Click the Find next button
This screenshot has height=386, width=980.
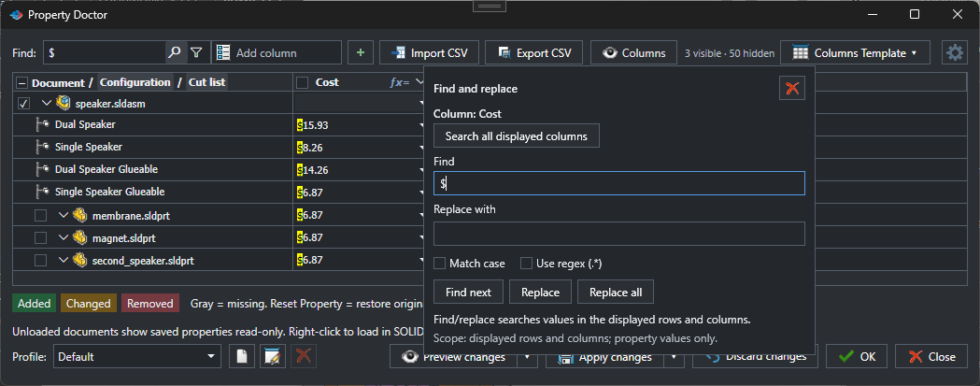click(468, 293)
